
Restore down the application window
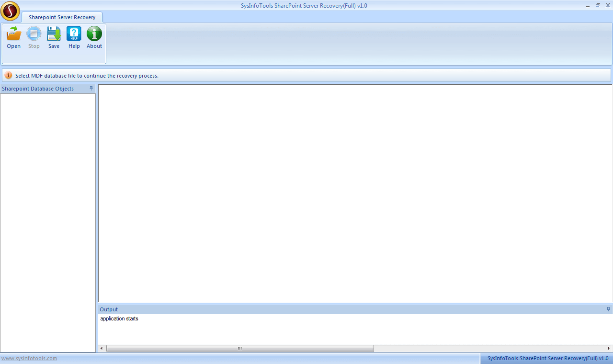point(598,5)
